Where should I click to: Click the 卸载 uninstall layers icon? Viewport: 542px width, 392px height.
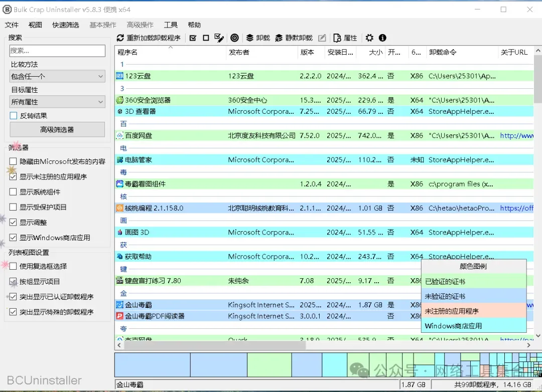click(x=249, y=38)
